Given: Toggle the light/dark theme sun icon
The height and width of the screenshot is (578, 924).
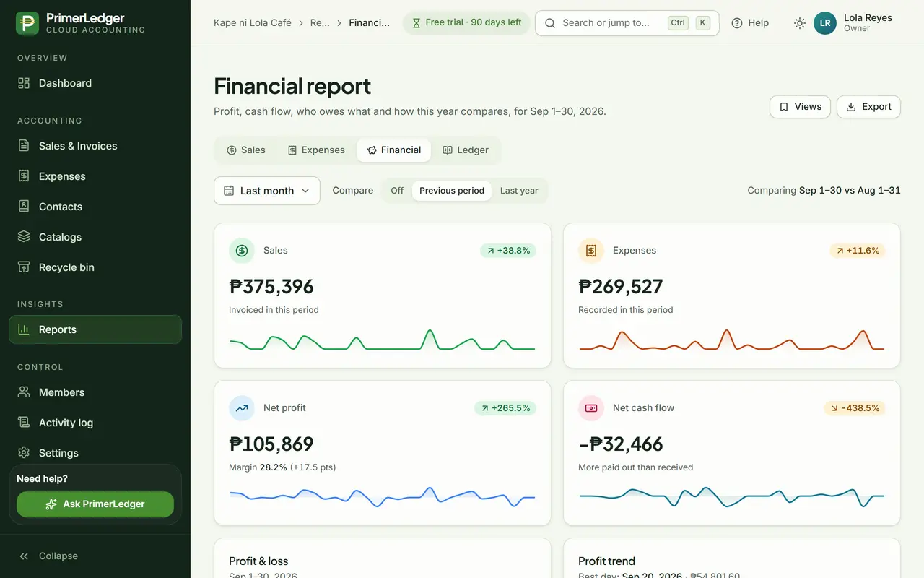Looking at the screenshot, I should [799, 23].
